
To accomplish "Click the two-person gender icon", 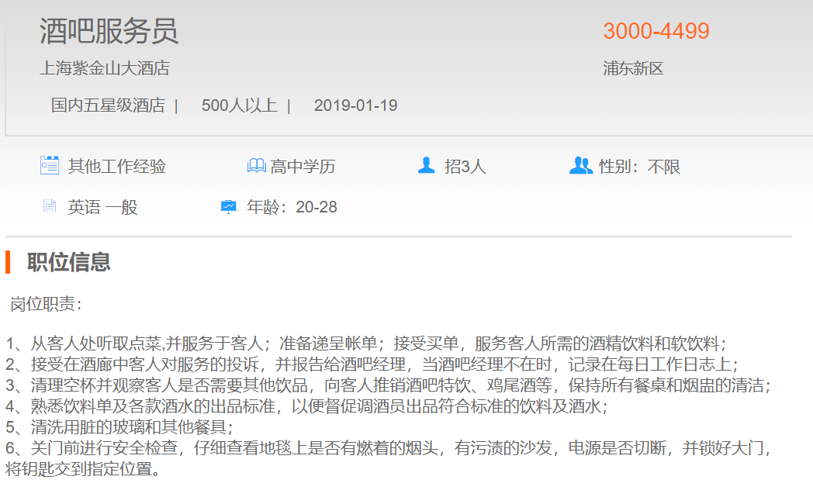I will click(580, 165).
